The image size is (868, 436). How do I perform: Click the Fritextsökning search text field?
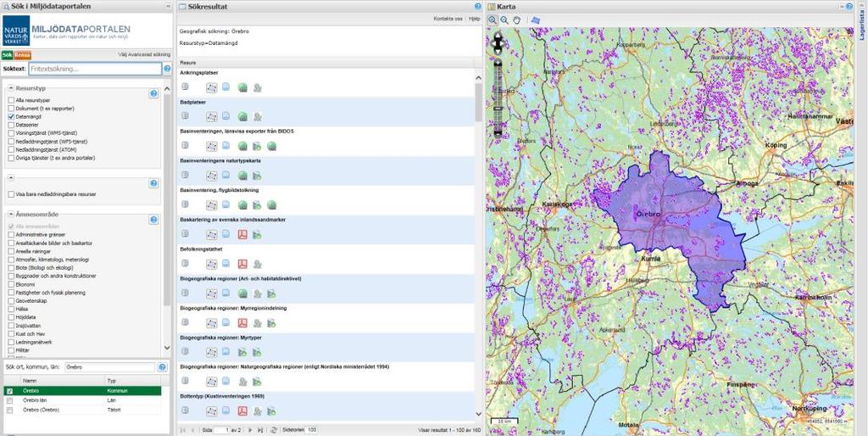point(95,69)
